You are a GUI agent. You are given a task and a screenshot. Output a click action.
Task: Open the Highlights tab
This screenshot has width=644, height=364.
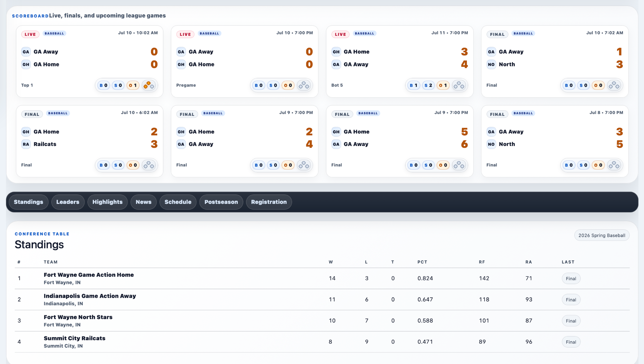coord(108,202)
